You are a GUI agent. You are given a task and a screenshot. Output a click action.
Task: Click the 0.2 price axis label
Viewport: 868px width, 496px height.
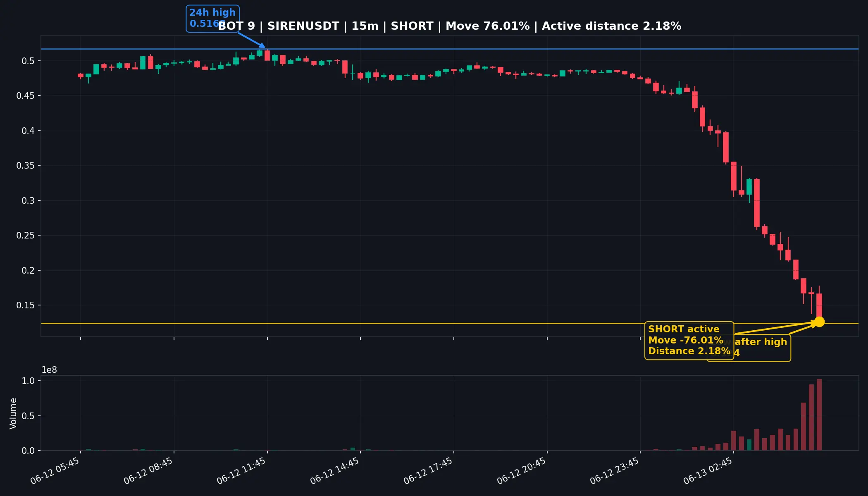[x=28, y=271]
